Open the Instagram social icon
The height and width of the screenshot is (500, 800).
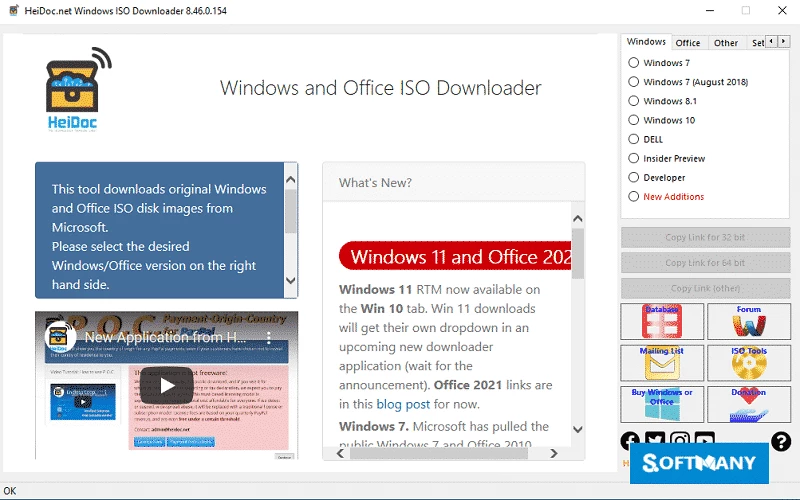click(680, 441)
